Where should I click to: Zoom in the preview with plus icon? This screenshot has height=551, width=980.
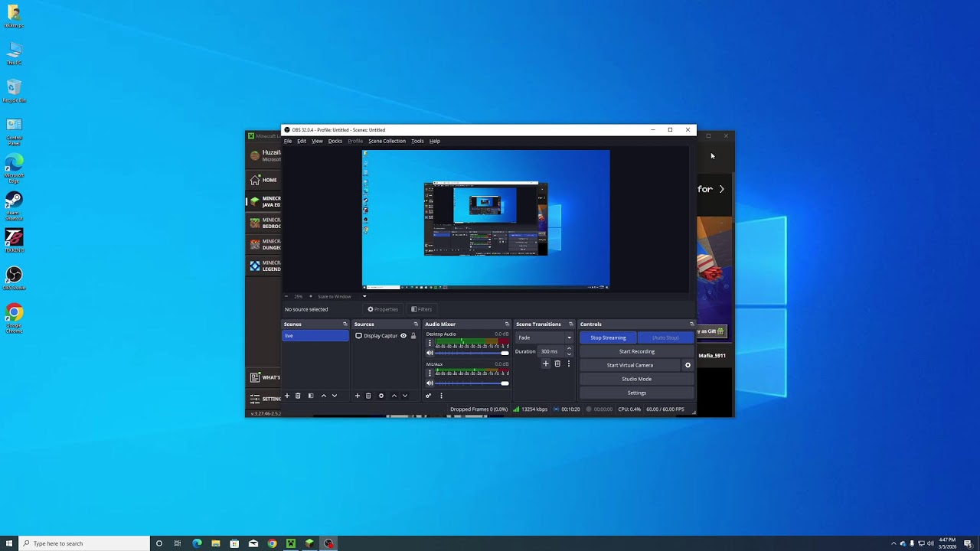click(x=310, y=296)
